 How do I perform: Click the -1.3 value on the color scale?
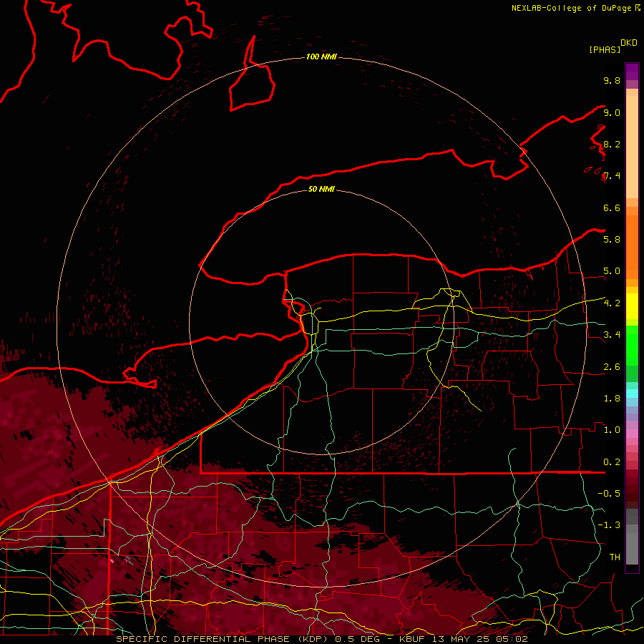tap(609, 525)
